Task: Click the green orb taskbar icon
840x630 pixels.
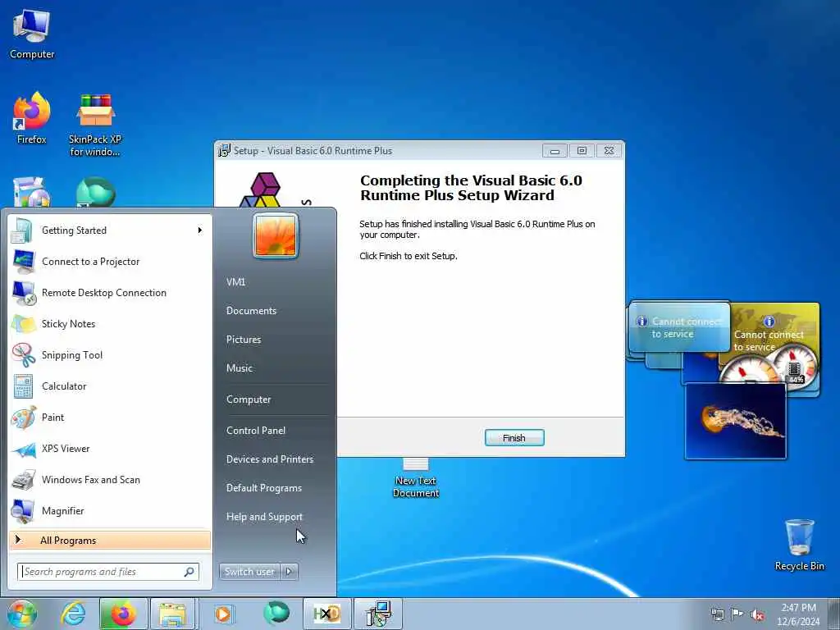Action: pos(276,614)
